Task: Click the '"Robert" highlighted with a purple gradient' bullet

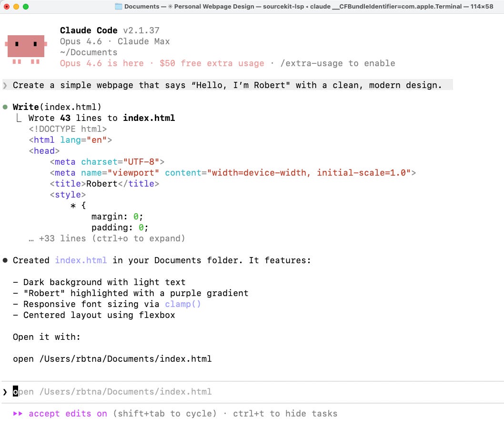Action: (x=131, y=293)
